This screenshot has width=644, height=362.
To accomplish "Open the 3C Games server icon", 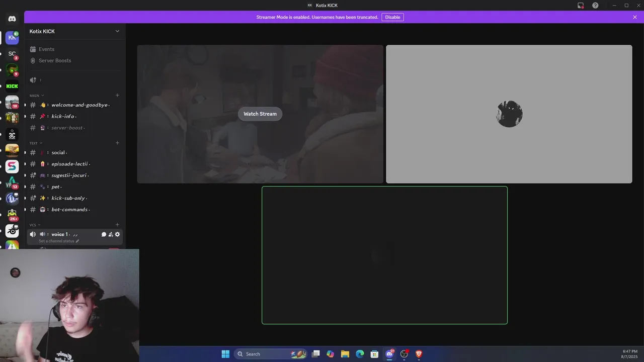I will (x=12, y=134).
